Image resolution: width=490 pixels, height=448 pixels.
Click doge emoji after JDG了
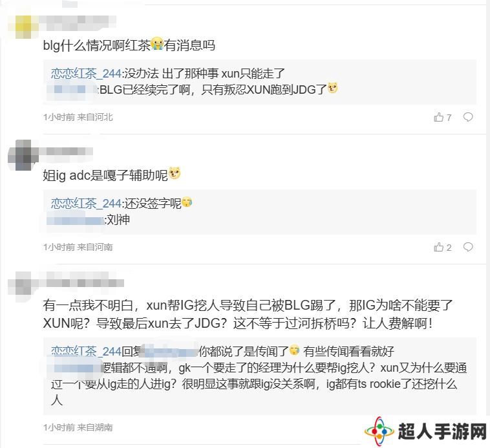click(332, 89)
